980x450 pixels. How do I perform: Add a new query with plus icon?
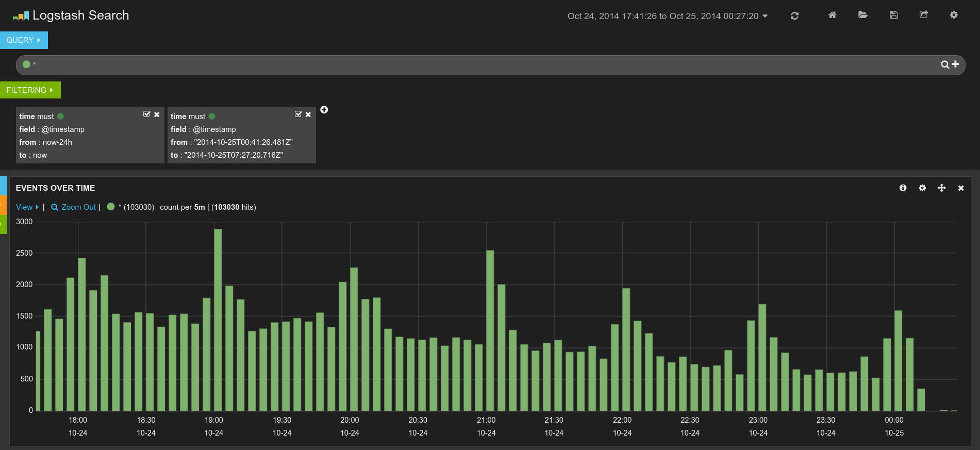955,64
